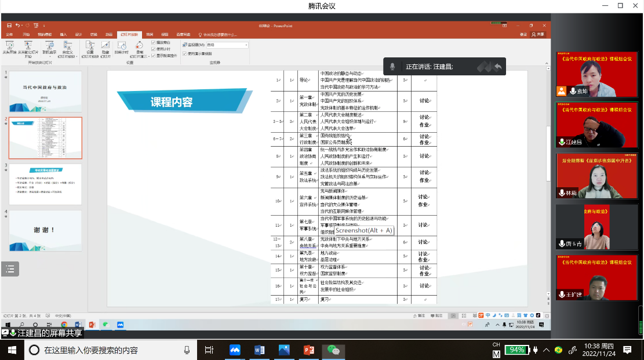Click the save icon in PowerPoint title bar

9,26
